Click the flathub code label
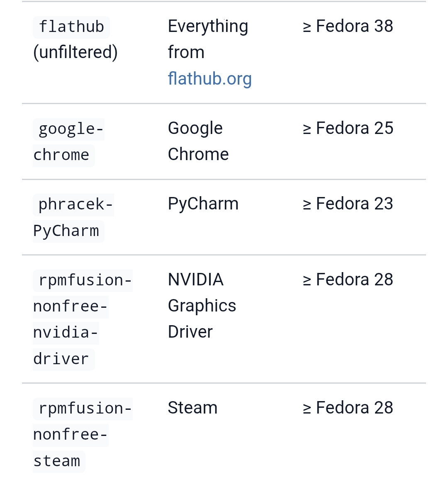This screenshot has width=448, height=477. (71, 27)
